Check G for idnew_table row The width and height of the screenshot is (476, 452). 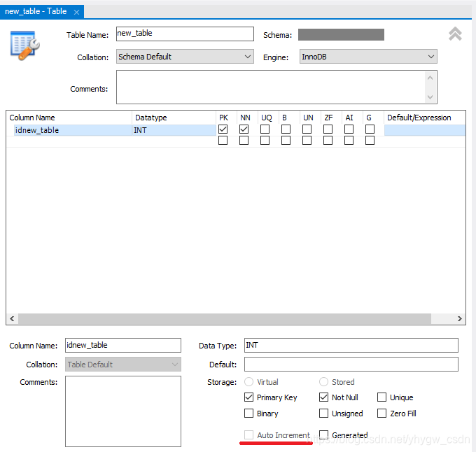click(370, 129)
